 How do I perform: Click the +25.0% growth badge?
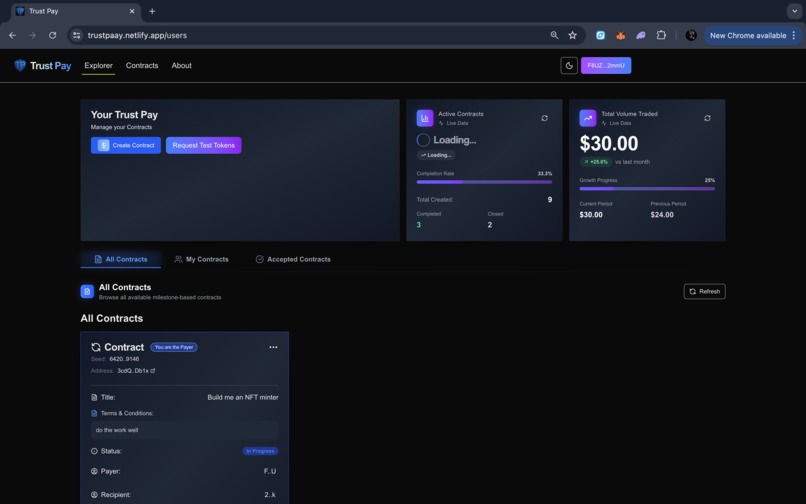tap(596, 161)
